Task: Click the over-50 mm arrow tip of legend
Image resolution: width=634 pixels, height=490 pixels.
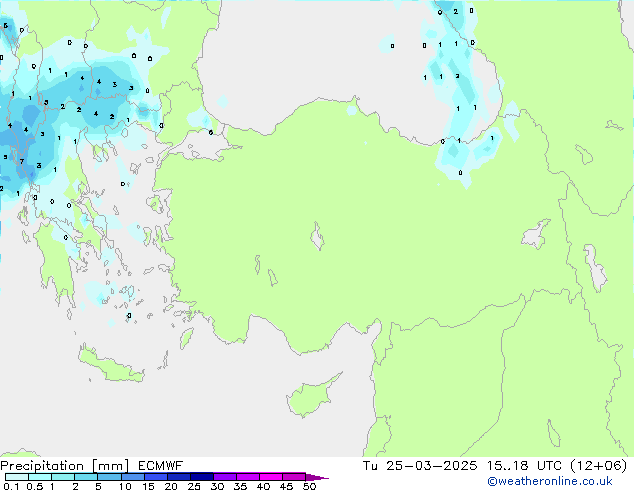Action: tap(319, 478)
